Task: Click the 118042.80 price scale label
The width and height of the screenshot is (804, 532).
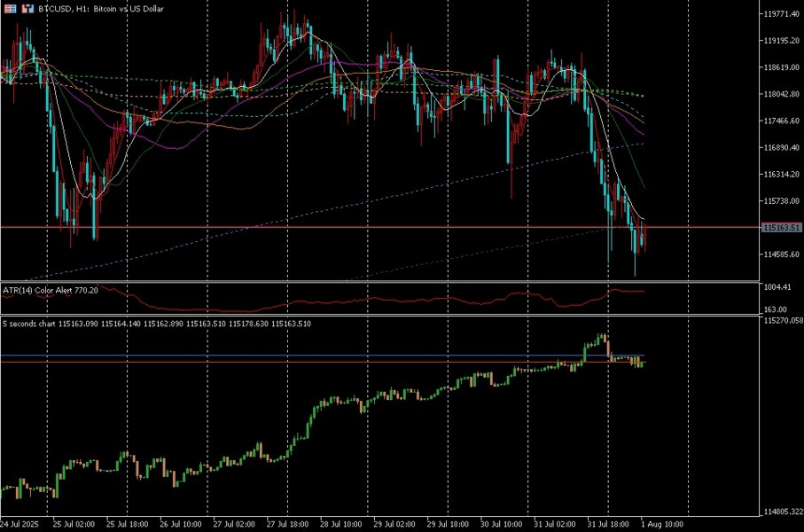Action: click(x=782, y=94)
